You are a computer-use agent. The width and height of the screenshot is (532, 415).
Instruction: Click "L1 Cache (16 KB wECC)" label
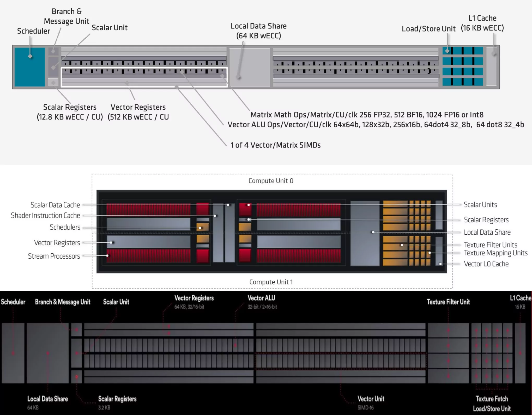coord(482,23)
